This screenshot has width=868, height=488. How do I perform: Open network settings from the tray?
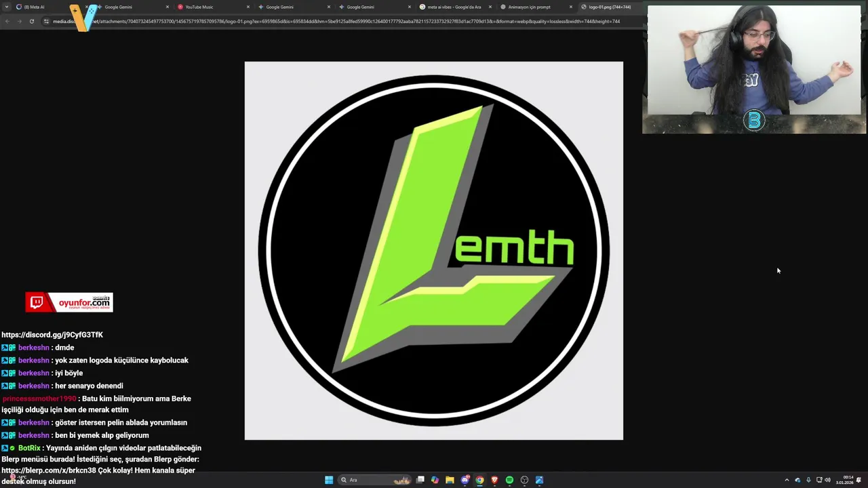(x=819, y=480)
